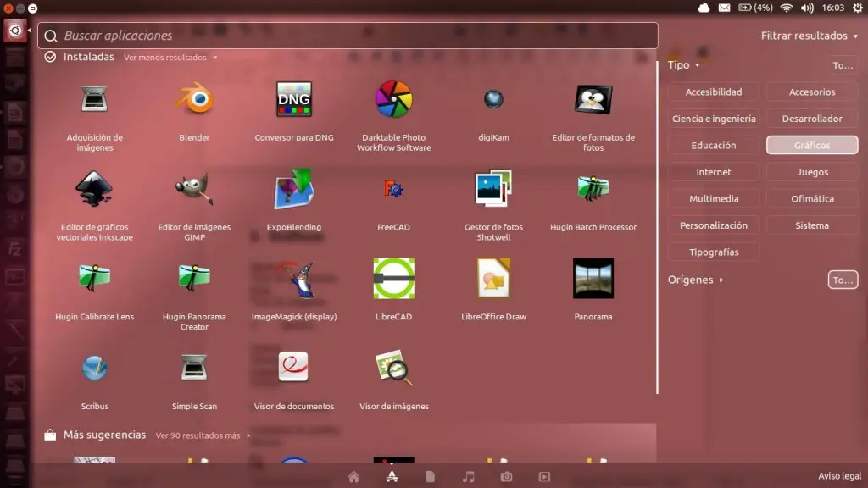Toggle the Accesibilidad filter
Image resolution: width=868 pixels, height=488 pixels.
point(714,91)
